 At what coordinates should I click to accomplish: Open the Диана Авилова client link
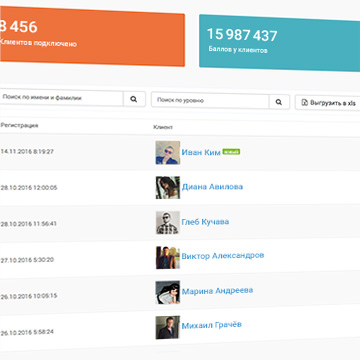212,187
